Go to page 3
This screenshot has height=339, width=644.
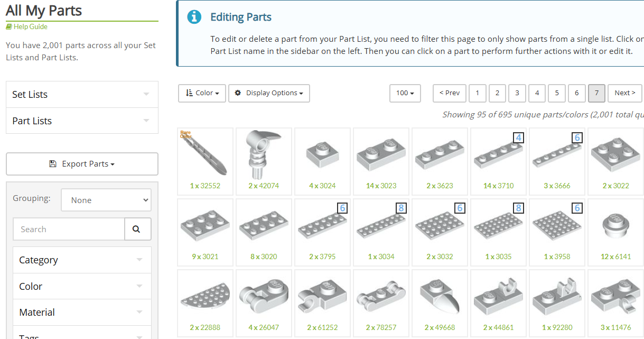point(517,93)
